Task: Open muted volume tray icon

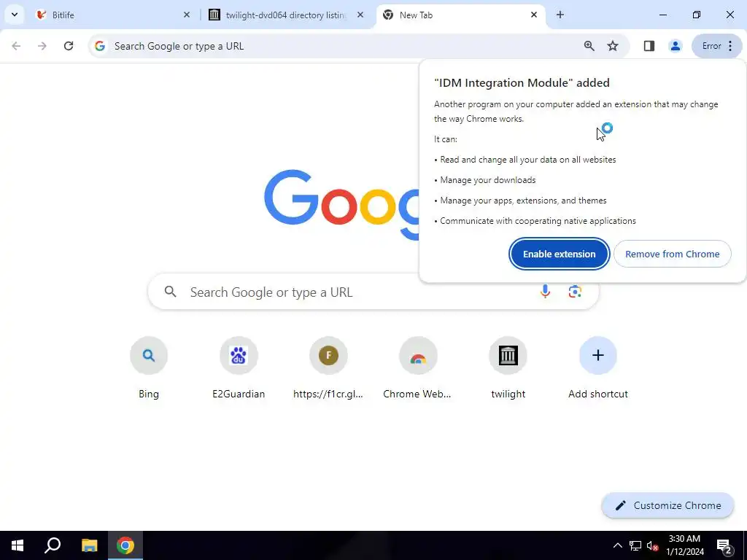Action: [652, 545]
